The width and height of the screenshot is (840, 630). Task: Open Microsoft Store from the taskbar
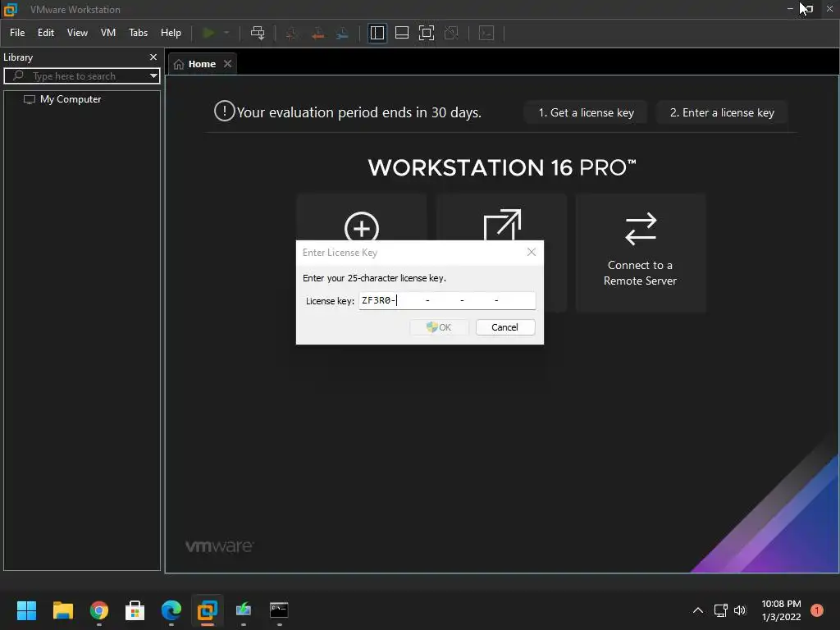click(x=135, y=610)
